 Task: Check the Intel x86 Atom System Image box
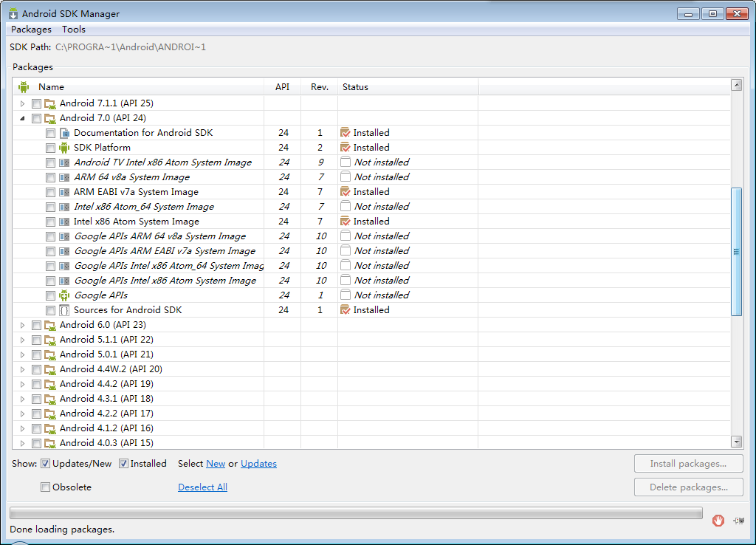pos(51,222)
